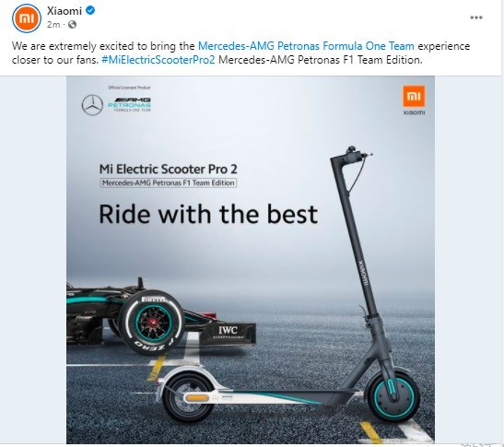
Task: Click the scooter's teal front wheel
Action: [x=393, y=395]
